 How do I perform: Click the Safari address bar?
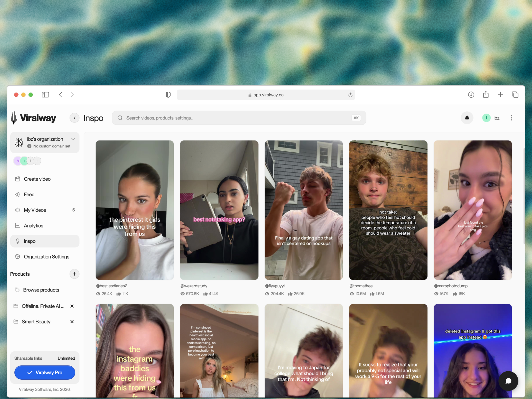[x=266, y=95]
